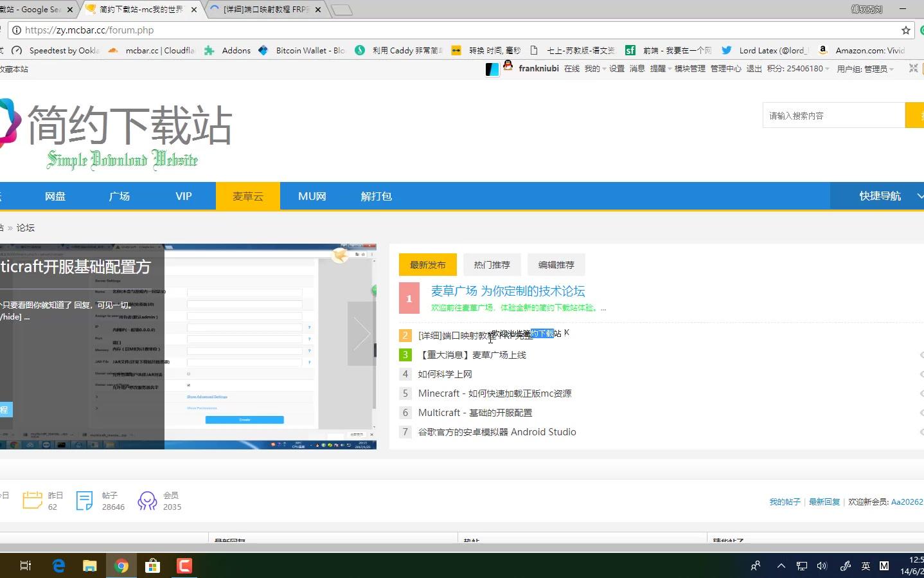Open the 麦草广场 forum thread link

click(508, 291)
